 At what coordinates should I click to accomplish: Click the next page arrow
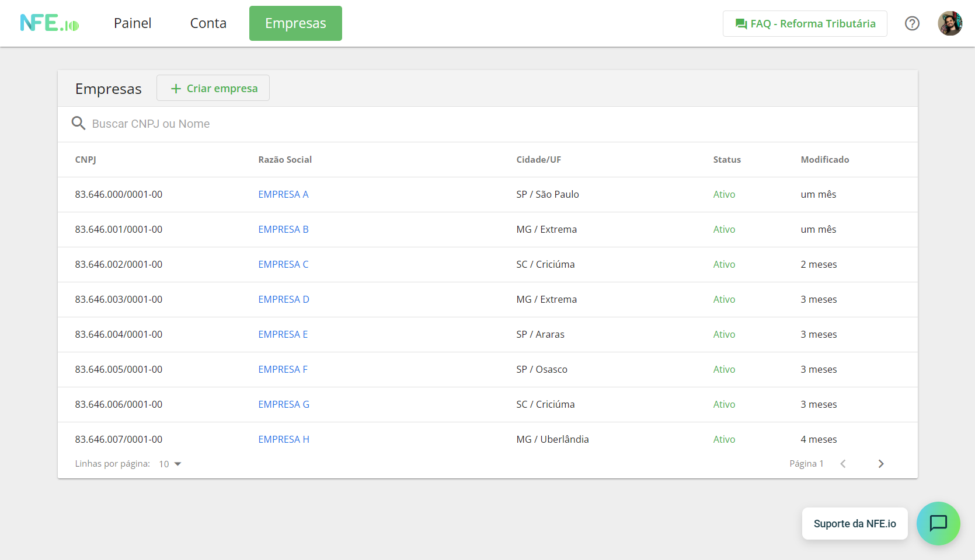click(881, 463)
